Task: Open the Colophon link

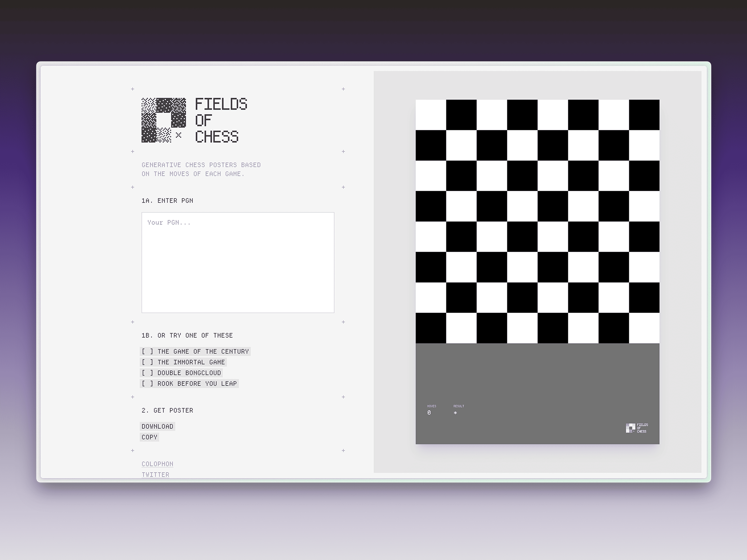Action: tap(157, 464)
